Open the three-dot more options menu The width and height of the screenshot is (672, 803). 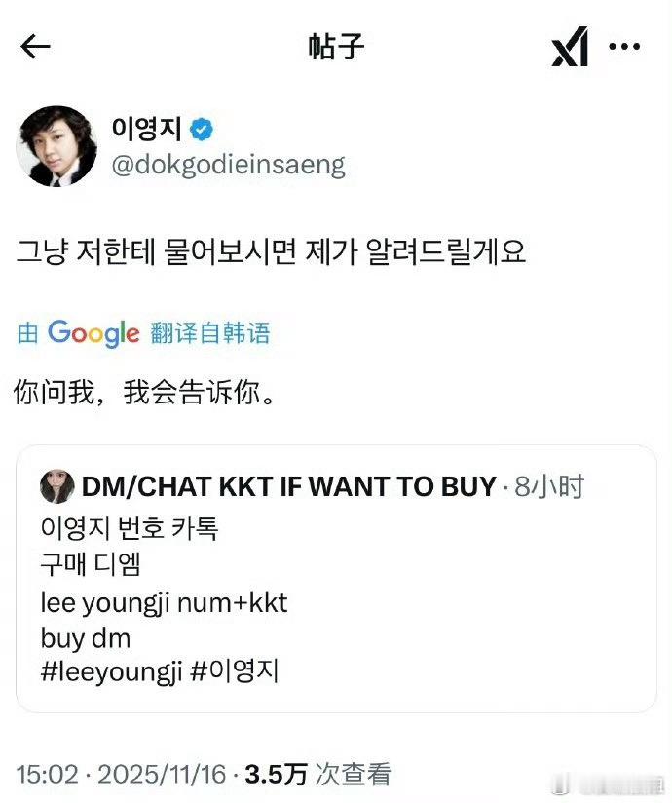(x=624, y=47)
